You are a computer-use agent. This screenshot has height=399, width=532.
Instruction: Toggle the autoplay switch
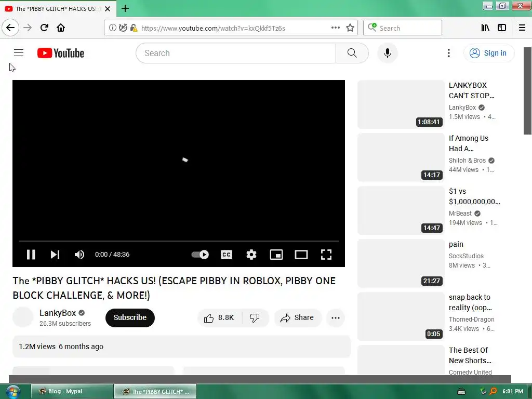click(x=200, y=255)
